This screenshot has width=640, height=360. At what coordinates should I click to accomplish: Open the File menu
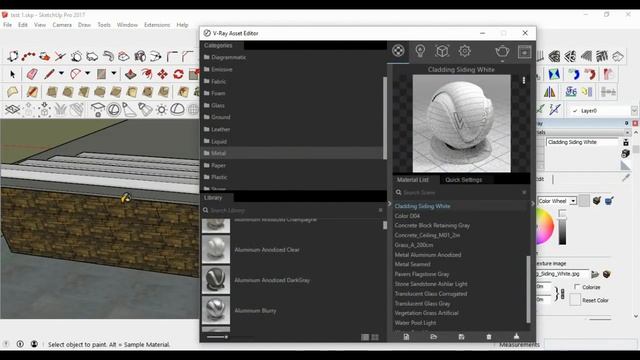tap(7, 25)
